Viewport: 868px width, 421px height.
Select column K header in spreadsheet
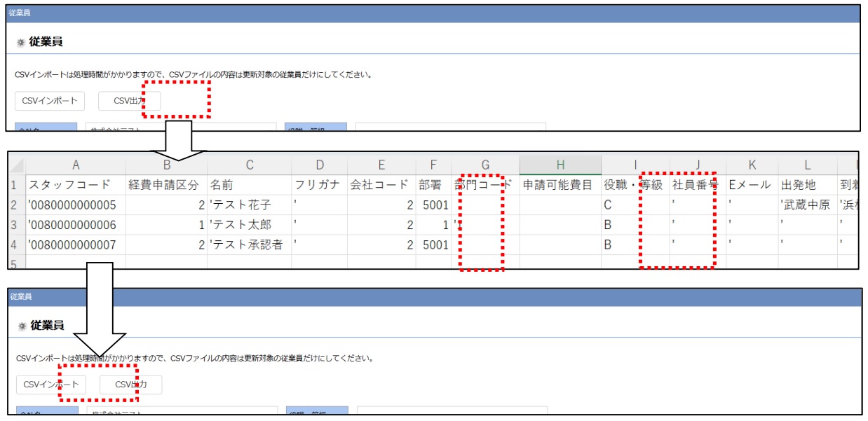[752, 165]
